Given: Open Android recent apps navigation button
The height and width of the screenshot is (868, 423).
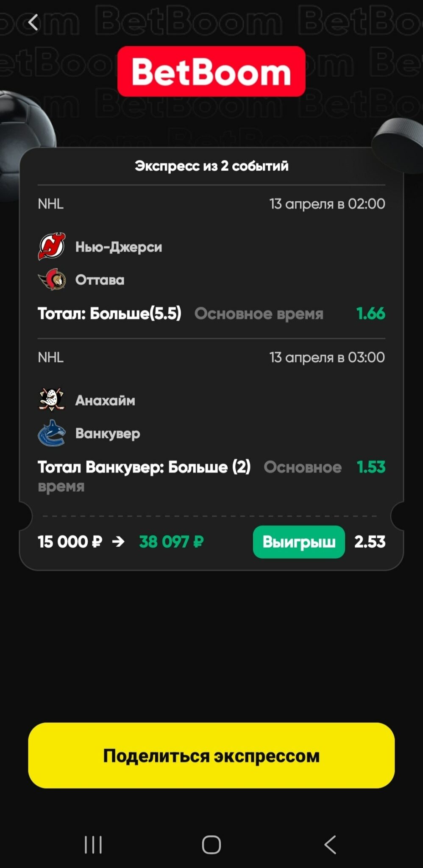Looking at the screenshot, I should tap(93, 845).
